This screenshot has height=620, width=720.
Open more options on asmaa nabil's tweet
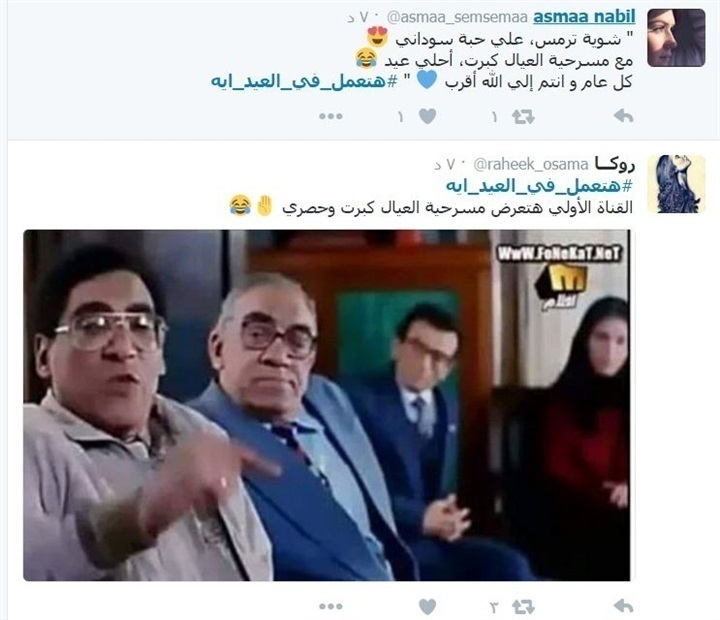[331, 117]
